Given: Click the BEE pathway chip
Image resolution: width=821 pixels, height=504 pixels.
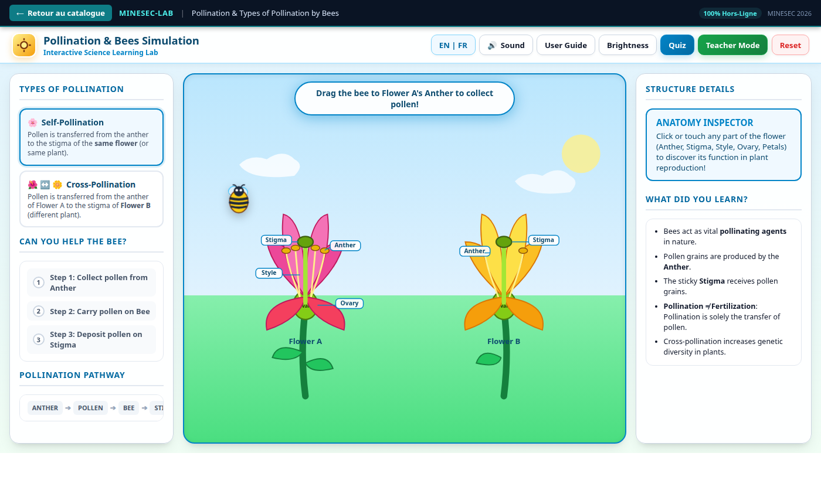Looking at the screenshot, I should [x=129, y=408].
